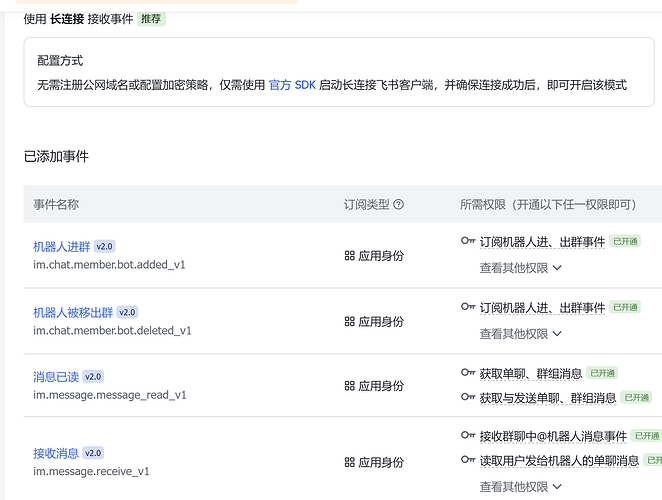
Task: Click the v2.0 badge next to 消息已读
Action: coord(93,377)
